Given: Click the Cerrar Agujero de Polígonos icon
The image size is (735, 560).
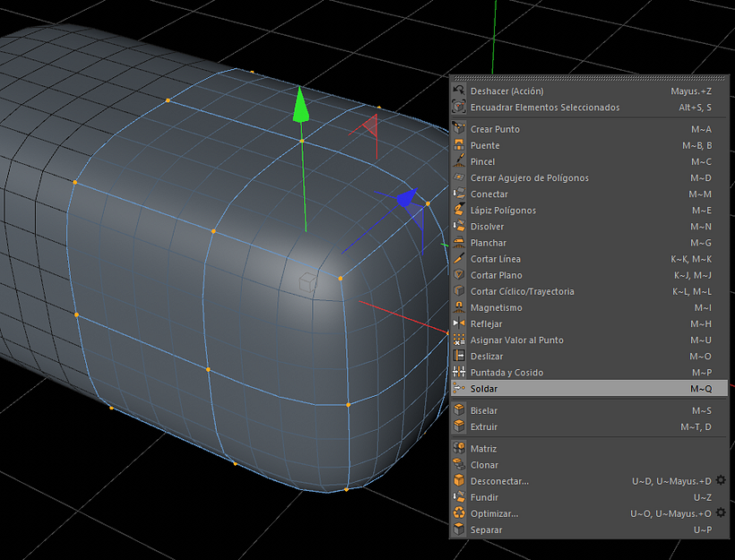Looking at the screenshot, I should click(459, 177).
